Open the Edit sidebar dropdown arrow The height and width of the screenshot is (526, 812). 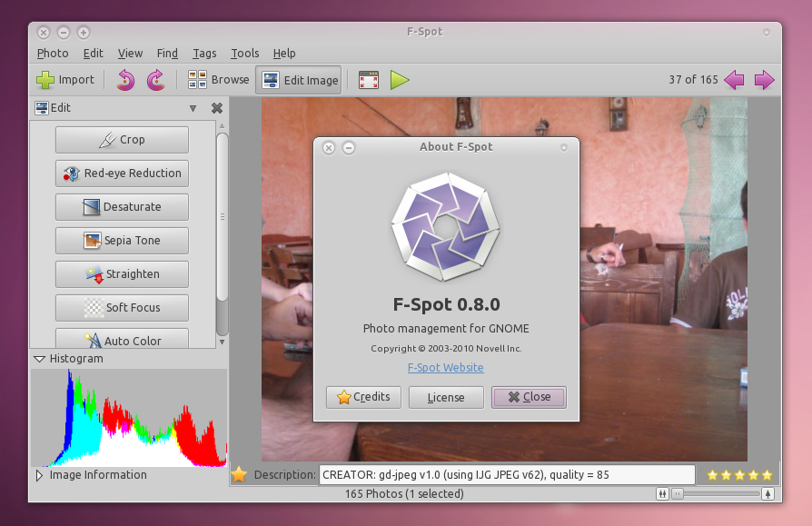[x=193, y=108]
